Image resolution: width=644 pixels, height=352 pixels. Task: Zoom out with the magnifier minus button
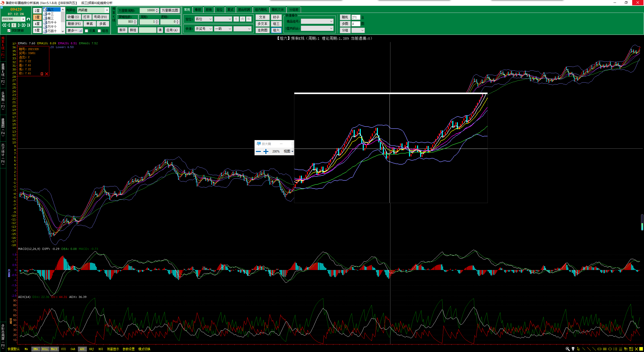click(258, 151)
